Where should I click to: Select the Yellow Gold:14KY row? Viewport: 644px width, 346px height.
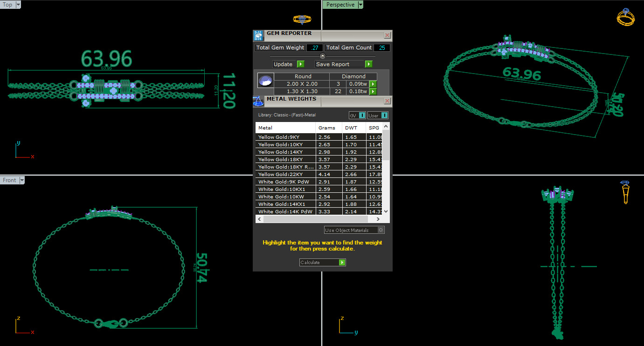[x=319, y=152]
